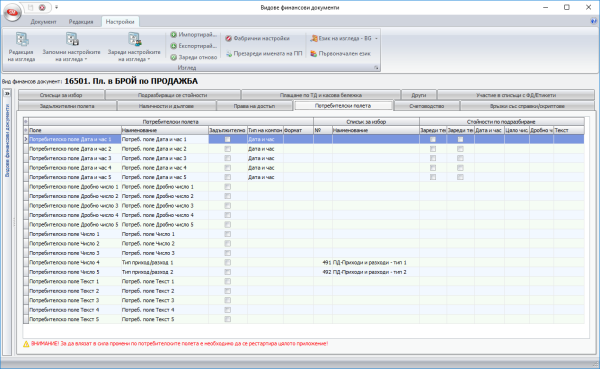This screenshot has width=600, height=369.
Task: Toggle second Зареди checkbox in Дата и час 4 row
Action: coord(460,168)
